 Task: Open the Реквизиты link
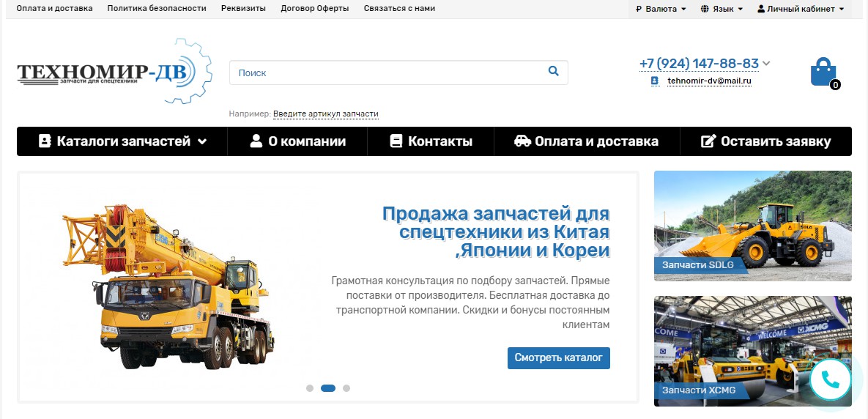tap(244, 8)
